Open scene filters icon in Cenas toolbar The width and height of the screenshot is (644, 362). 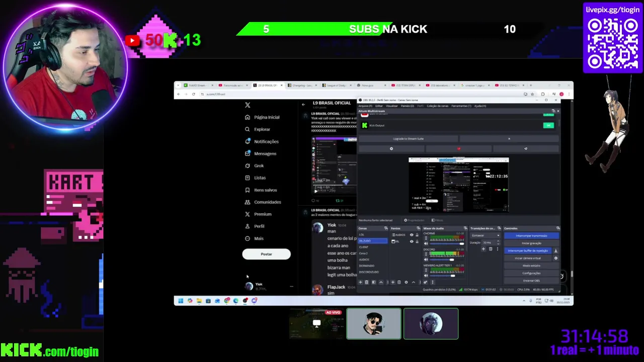coord(374,282)
